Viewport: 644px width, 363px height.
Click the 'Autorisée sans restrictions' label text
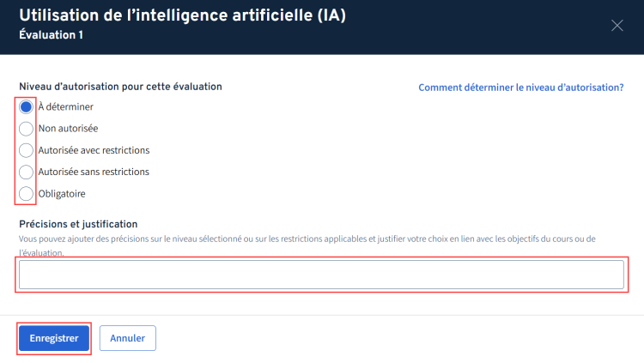coord(94,172)
